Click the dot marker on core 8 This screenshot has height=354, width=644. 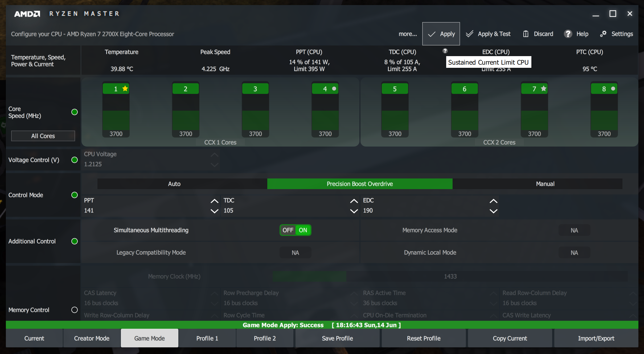tap(613, 89)
